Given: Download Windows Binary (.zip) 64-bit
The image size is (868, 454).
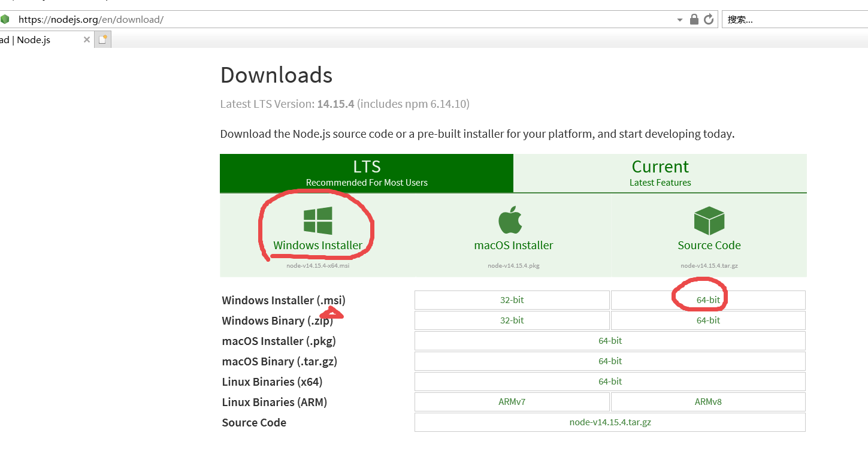Looking at the screenshot, I should point(708,320).
